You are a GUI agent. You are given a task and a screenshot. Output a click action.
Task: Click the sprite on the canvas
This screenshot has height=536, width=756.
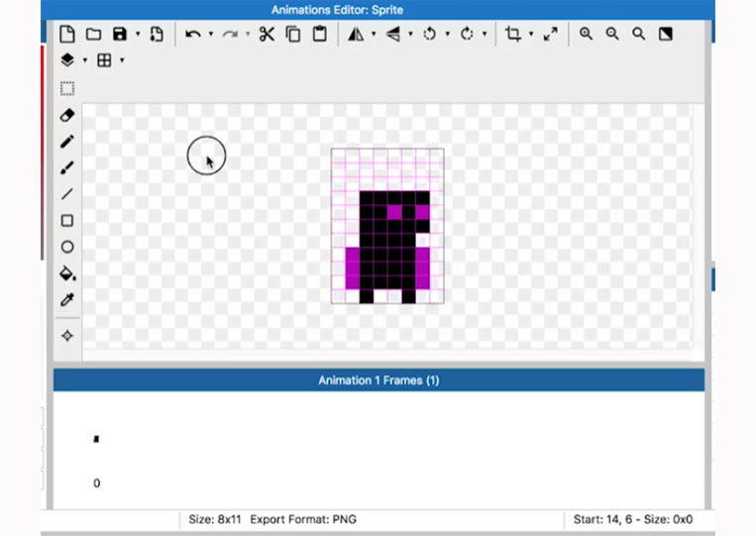pos(387,226)
